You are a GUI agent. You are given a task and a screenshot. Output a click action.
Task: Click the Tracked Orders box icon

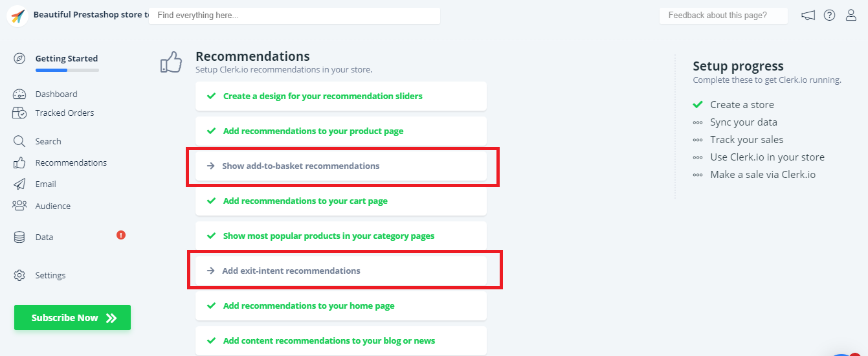(x=19, y=113)
